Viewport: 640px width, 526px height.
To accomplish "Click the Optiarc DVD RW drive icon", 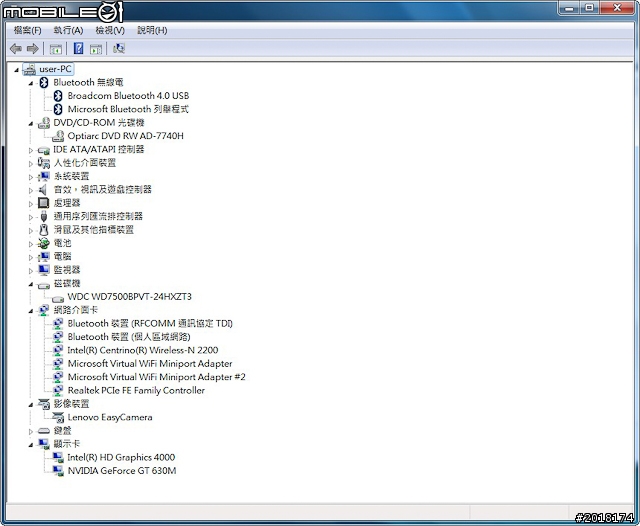I will pos(58,136).
